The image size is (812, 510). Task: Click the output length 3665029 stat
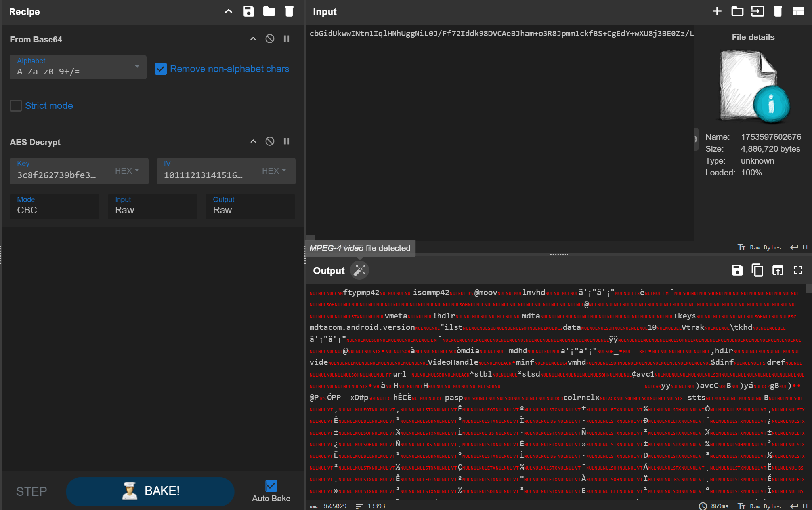tap(328, 506)
